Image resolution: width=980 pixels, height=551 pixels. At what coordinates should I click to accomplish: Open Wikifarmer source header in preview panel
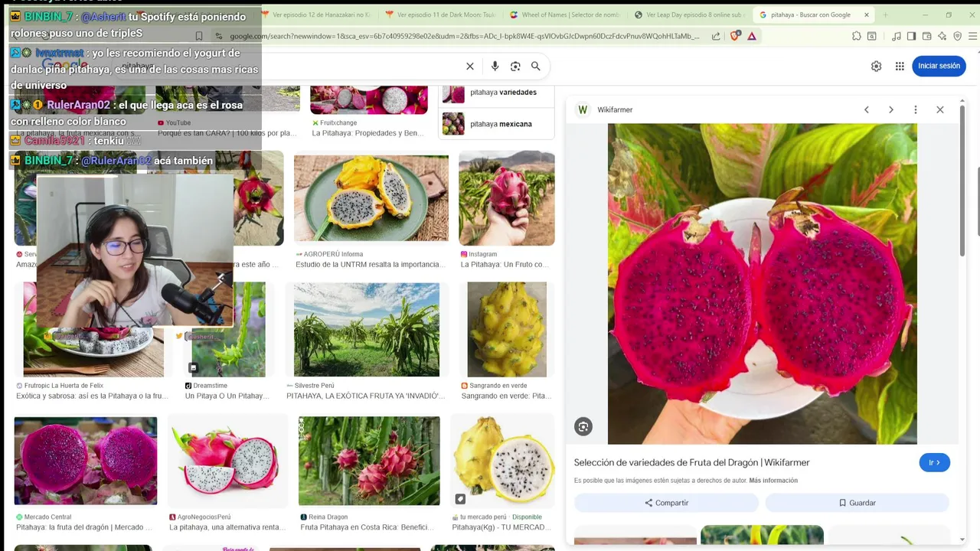pos(605,109)
